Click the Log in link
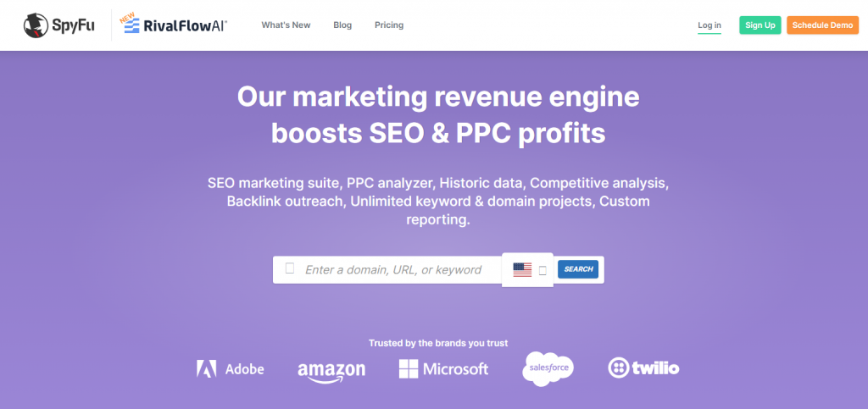Viewport: 868px width, 409px height. 709,25
